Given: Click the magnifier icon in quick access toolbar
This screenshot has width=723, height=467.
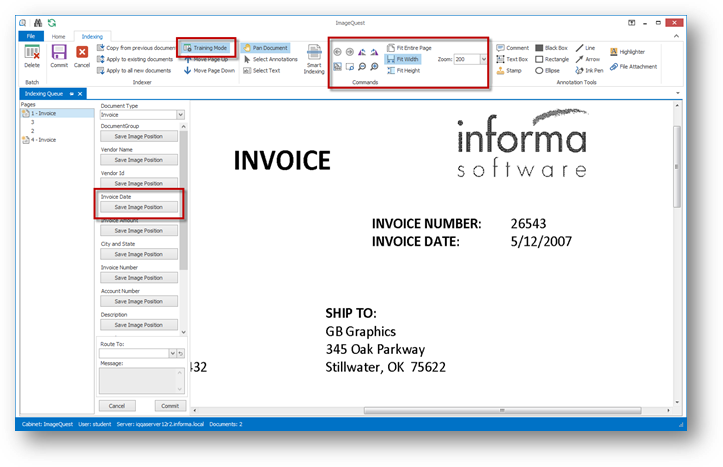Looking at the screenshot, I should pos(23,23).
